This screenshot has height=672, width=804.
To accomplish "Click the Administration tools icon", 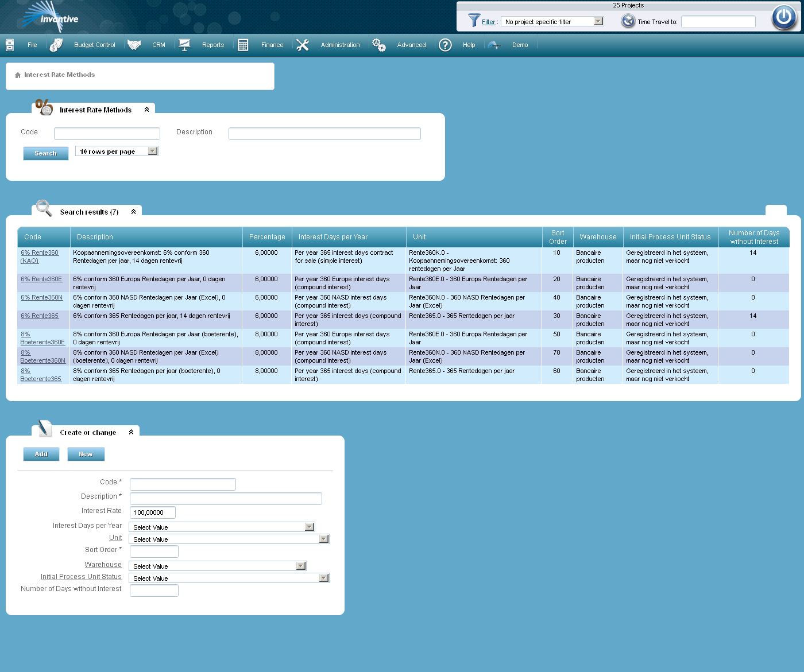I will 303,45.
